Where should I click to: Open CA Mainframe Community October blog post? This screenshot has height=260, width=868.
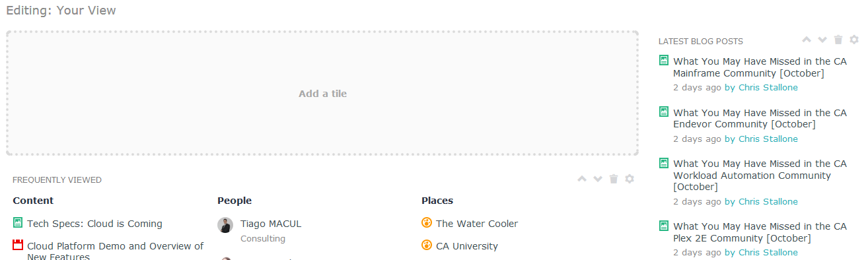coord(760,67)
